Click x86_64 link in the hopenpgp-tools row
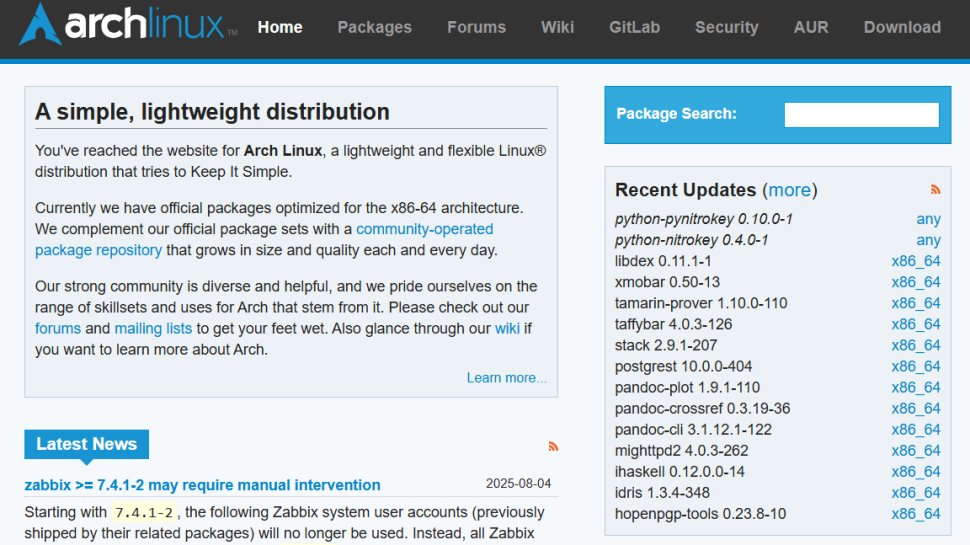Viewport: 970px width, 545px height. point(916,513)
